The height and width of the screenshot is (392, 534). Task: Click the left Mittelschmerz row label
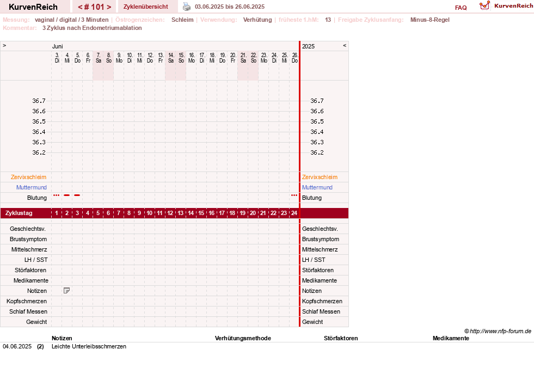click(x=29, y=249)
